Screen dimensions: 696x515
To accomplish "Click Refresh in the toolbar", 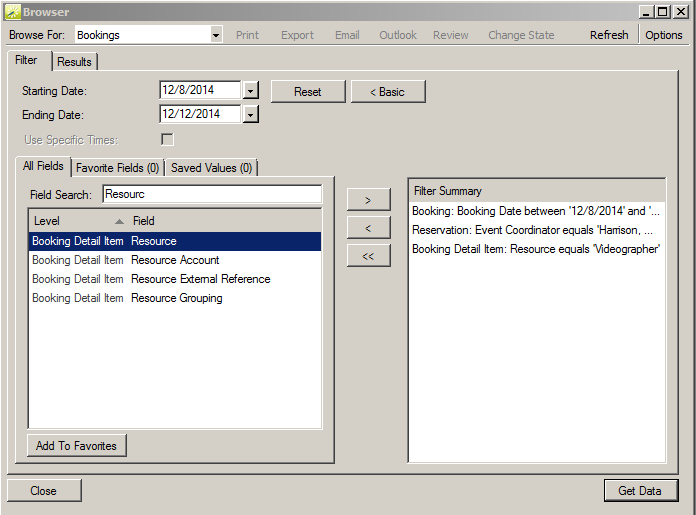I will click(x=609, y=35).
